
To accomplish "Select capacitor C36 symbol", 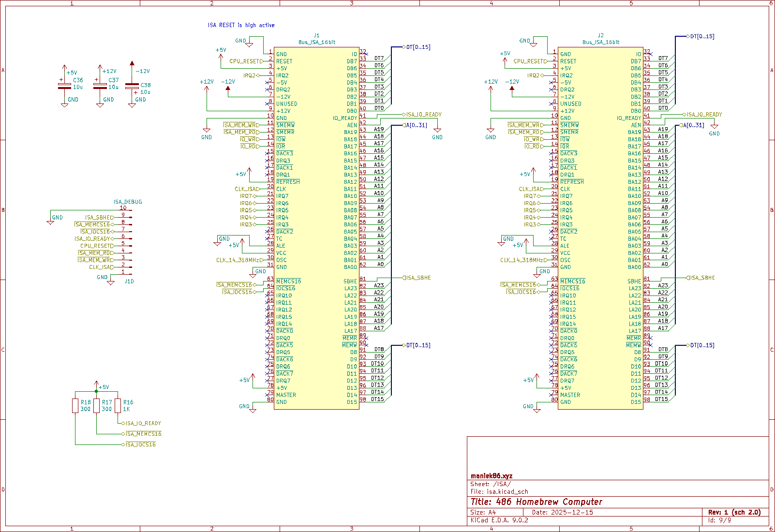I will coord(63,86).
